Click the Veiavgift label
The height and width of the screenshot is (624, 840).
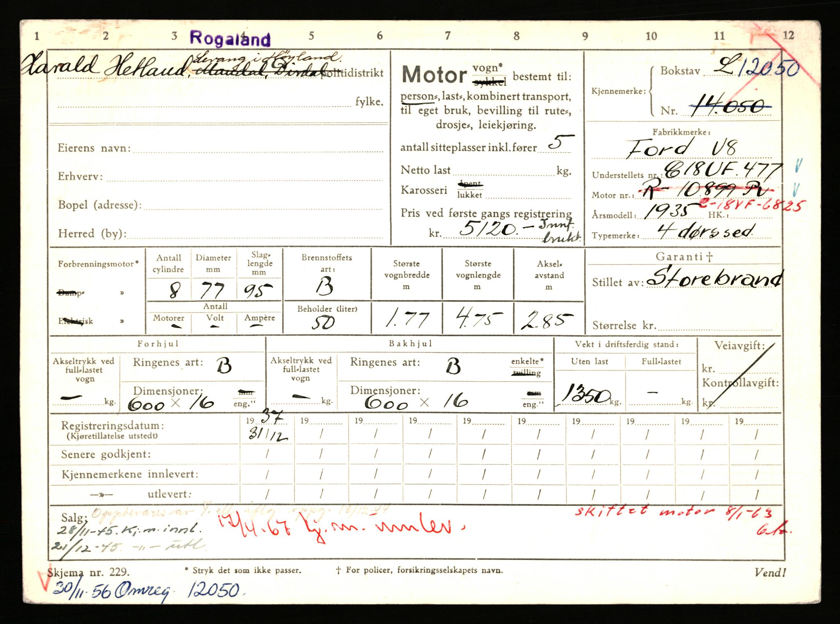(740, 345)
